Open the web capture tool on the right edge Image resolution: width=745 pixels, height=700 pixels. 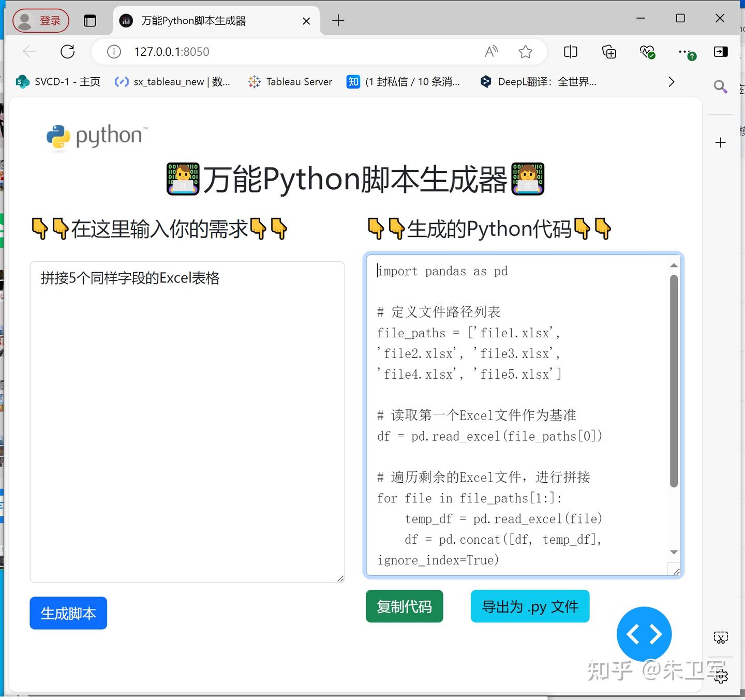(721, 637)
